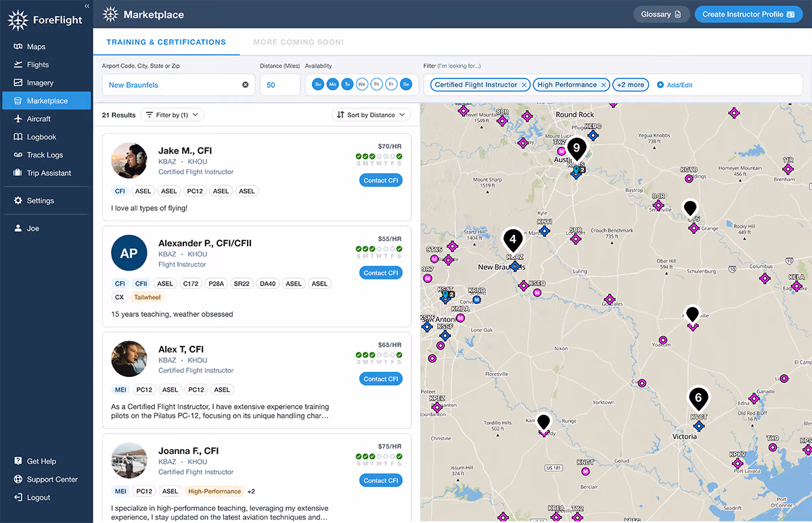Toggle Tuesday availability
812x523 pixels.
[x=347, y=85]
